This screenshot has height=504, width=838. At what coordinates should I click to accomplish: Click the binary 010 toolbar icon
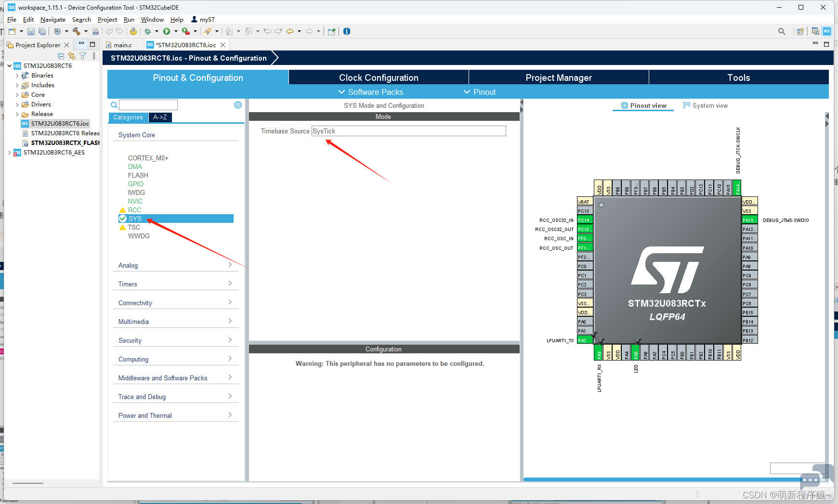[x=95, y=31]
